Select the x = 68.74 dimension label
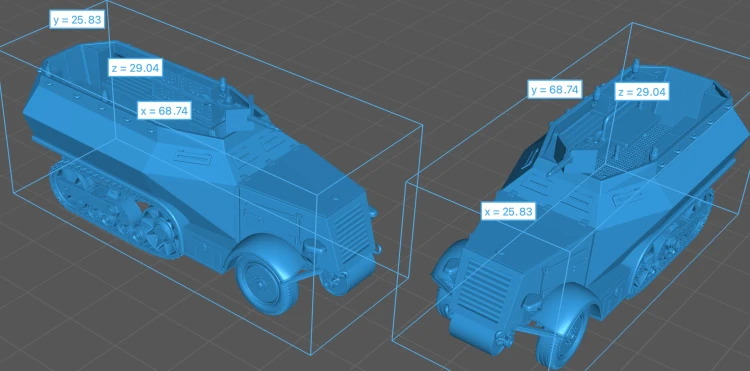 tap(165, 111)
